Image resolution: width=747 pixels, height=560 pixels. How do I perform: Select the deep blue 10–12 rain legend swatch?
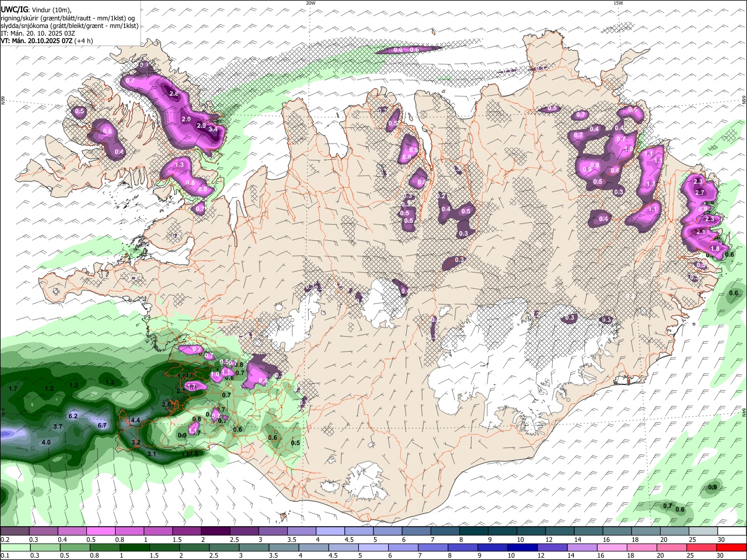pyautogui.click(x=522, y=547)
